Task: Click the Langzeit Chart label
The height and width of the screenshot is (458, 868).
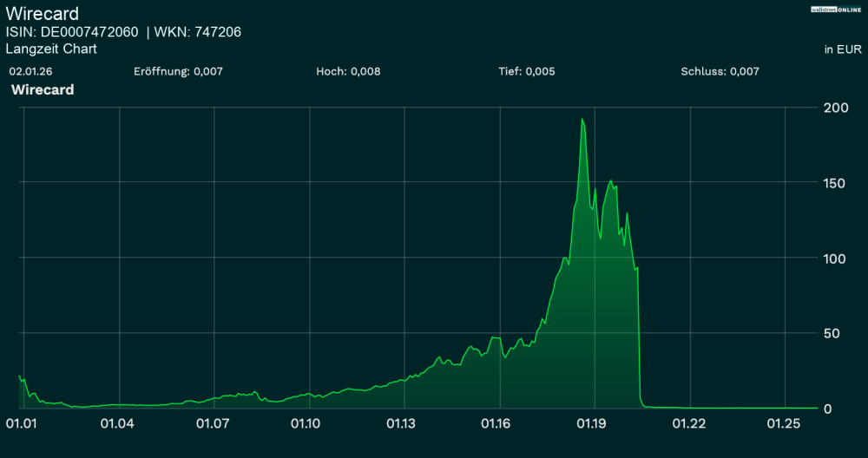Action: point(51,49)
